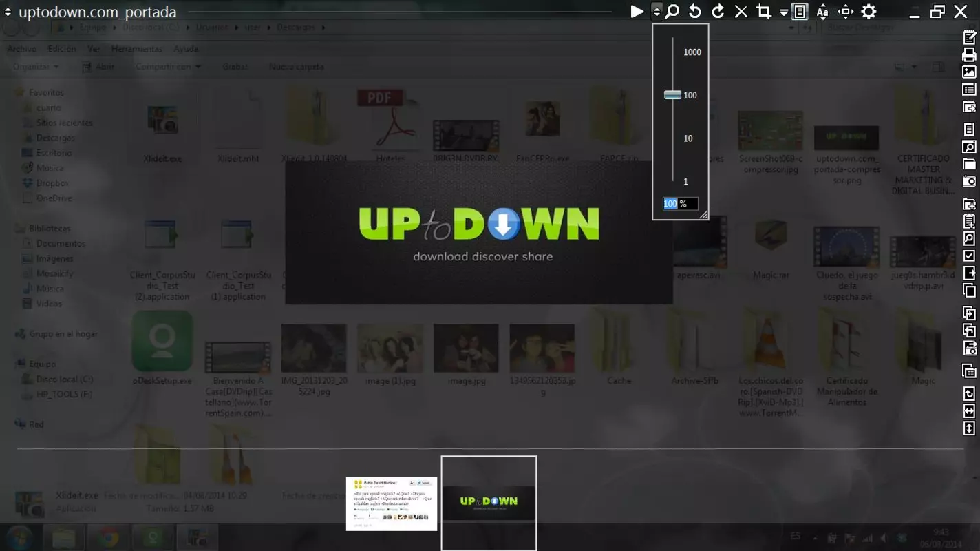This screenshot has height=551, width=980.
Task: Click the two stacked pages copy icon
Action: click(969, 290)
